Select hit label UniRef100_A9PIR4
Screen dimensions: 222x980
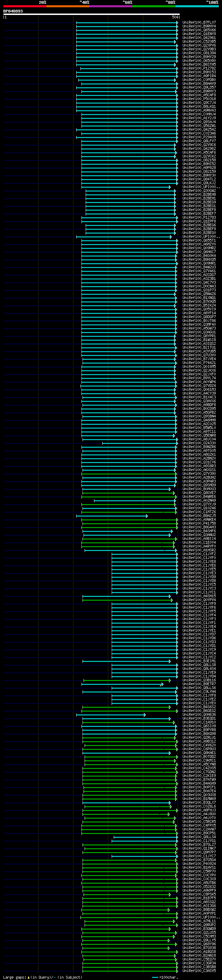(x=199, y=76)
